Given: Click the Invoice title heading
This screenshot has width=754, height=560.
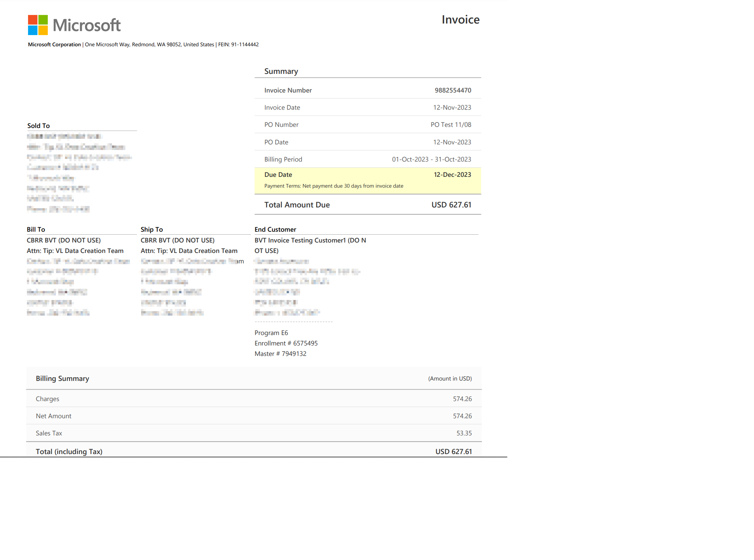Looking at the screenshot, I should point(461,19).
